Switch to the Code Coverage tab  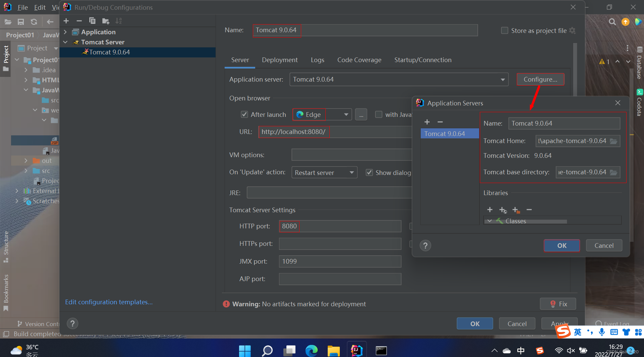[359, 60]
